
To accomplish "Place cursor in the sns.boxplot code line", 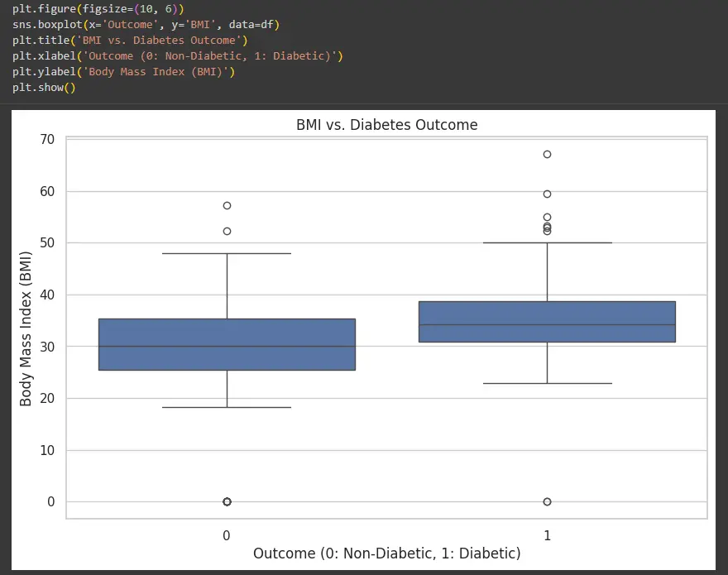I will (146, 25).
